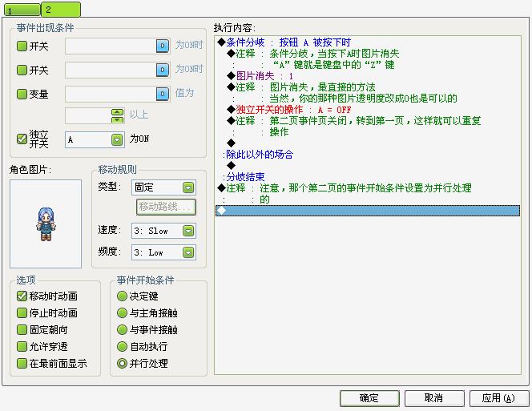This screenshot has width=532, height=411.
Task: Enable the first 开关 condition checkbox
Action: 22,46
